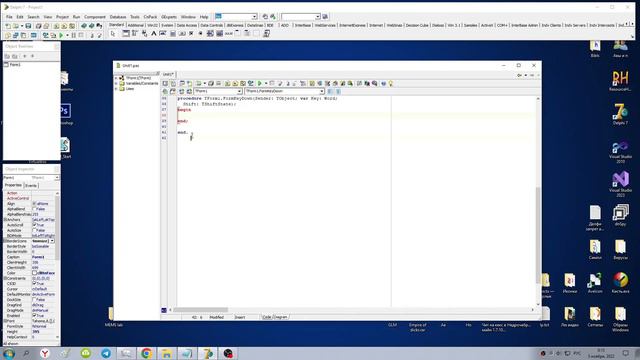This screenshot has height=360, width=640.
Task: Toggle the Ctl3D True checkbox
Action: (x=35, y=283)
